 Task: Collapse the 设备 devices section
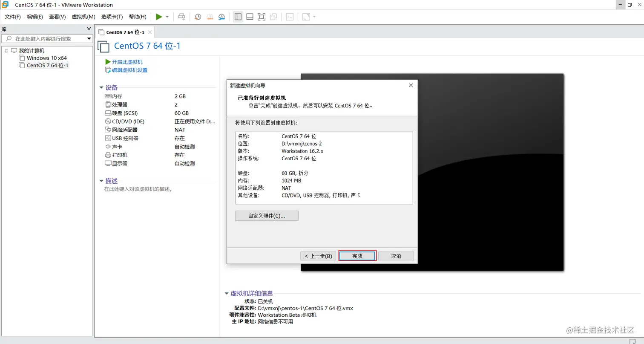101,87
